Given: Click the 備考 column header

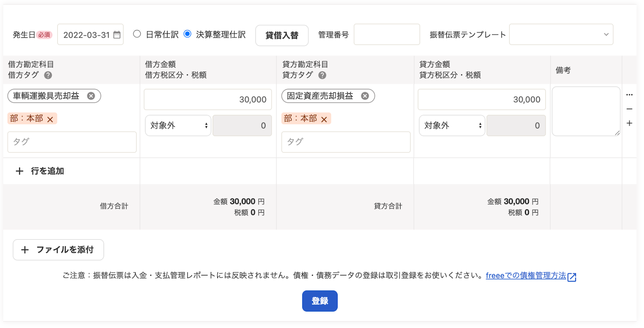Looking at the screenshot, I should 563,70.
